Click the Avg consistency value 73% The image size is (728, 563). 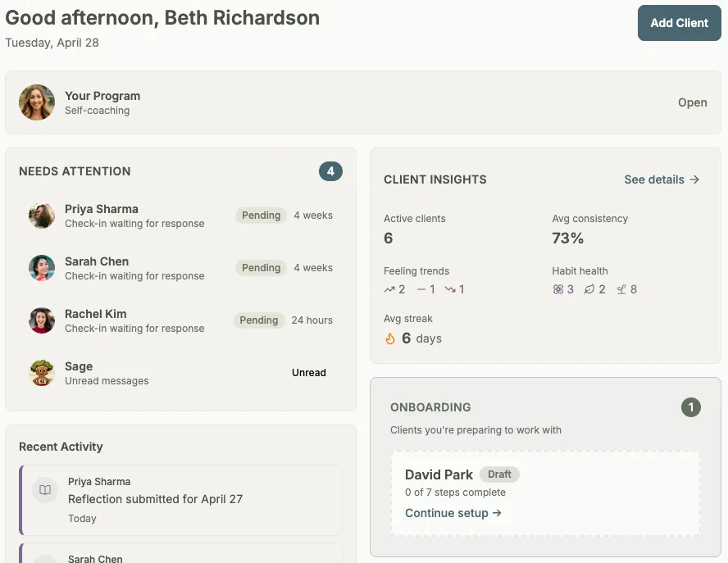tap(567, 238)
